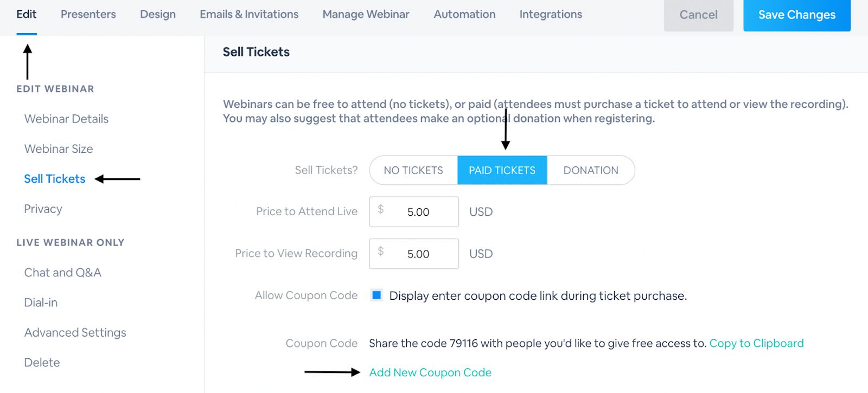Choose the DONATION ticket option
The width and height of the screenshot is (868, 393).
591,170
